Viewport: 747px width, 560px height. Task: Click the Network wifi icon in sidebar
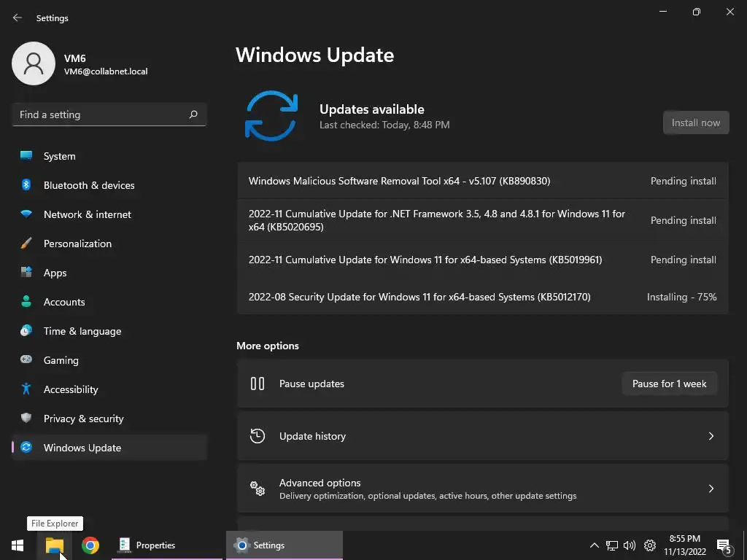click(26, 214)
